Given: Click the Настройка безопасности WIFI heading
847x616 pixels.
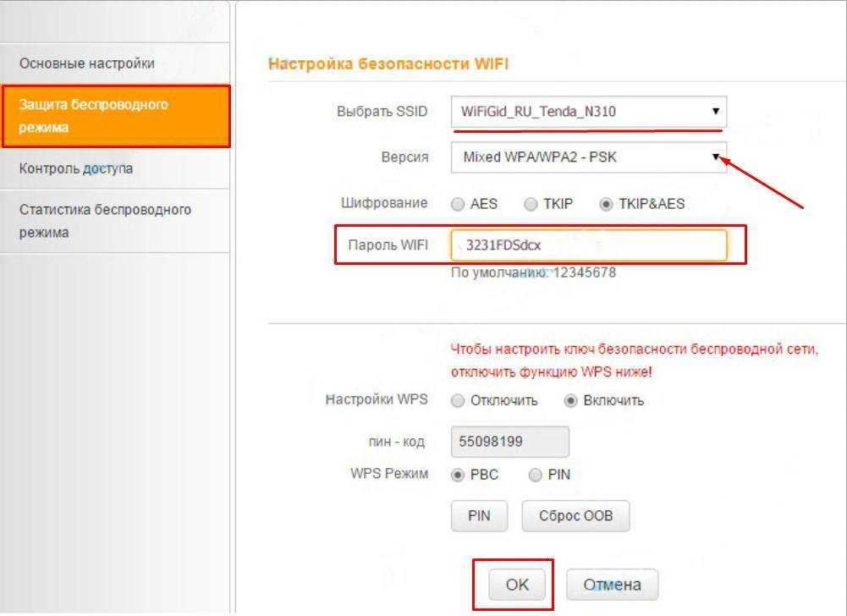Looking at the screenshot, I should pos(388,63).
